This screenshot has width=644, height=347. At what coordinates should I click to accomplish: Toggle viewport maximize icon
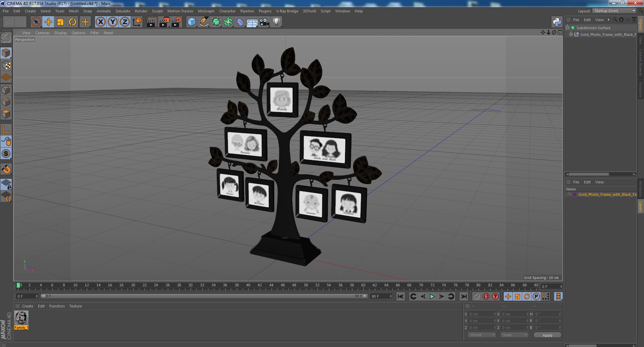click(x=560, y=33)
